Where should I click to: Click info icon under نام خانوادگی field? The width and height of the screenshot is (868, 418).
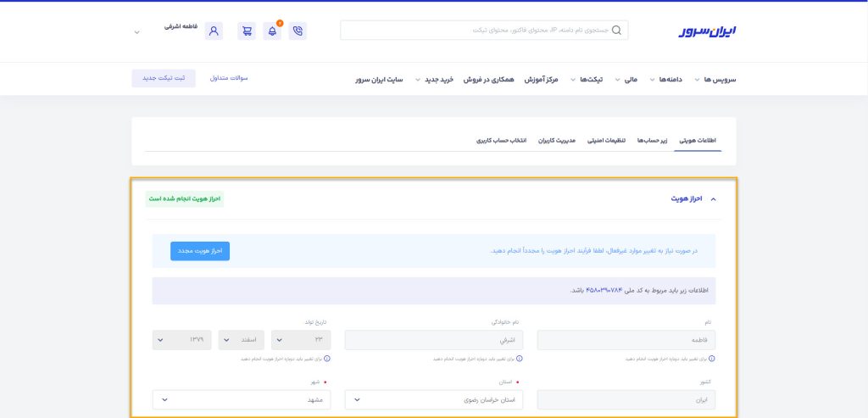[x=519, y=359]
